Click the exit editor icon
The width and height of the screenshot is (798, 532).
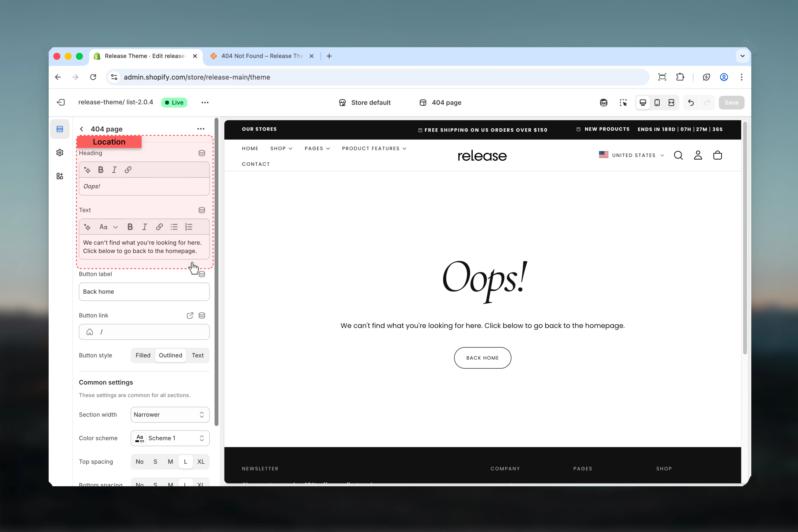point(61,102)
